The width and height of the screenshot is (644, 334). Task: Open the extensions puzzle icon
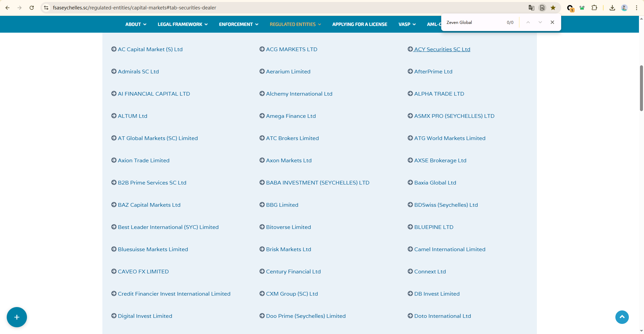(594, 8)
